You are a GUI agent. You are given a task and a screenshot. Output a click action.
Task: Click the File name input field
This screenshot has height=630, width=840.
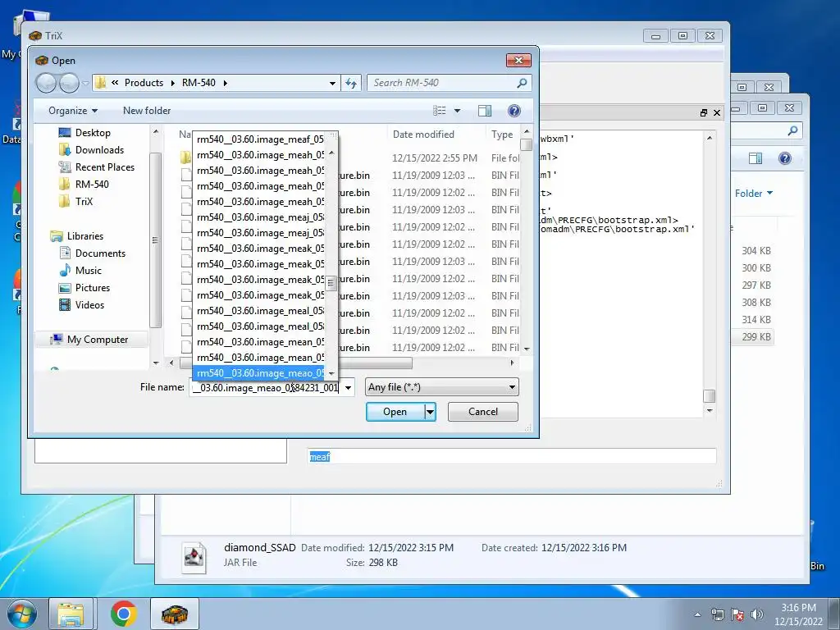click(266, 387)
